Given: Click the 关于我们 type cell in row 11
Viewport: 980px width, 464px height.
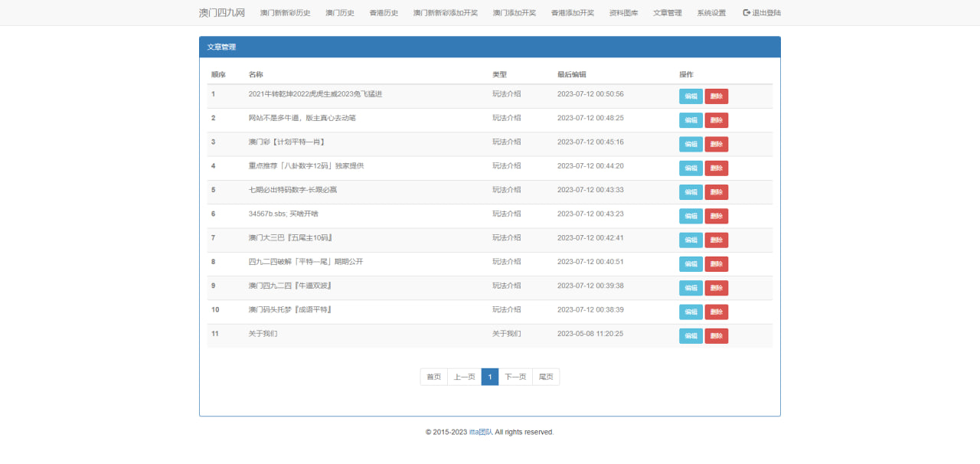Looking at the screenshot, I should pyautogui.click(x=507, y=334).
